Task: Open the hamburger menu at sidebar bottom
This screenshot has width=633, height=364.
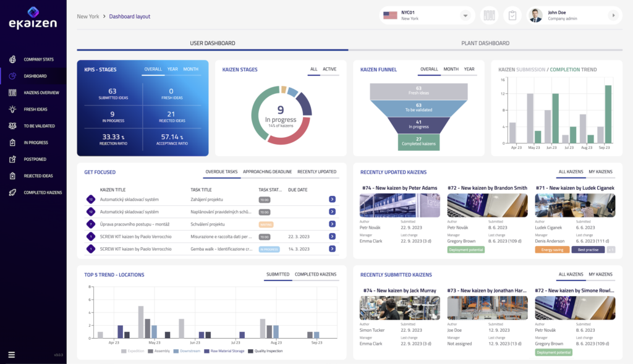Action: pyautogui.click(x=11, y=354)
